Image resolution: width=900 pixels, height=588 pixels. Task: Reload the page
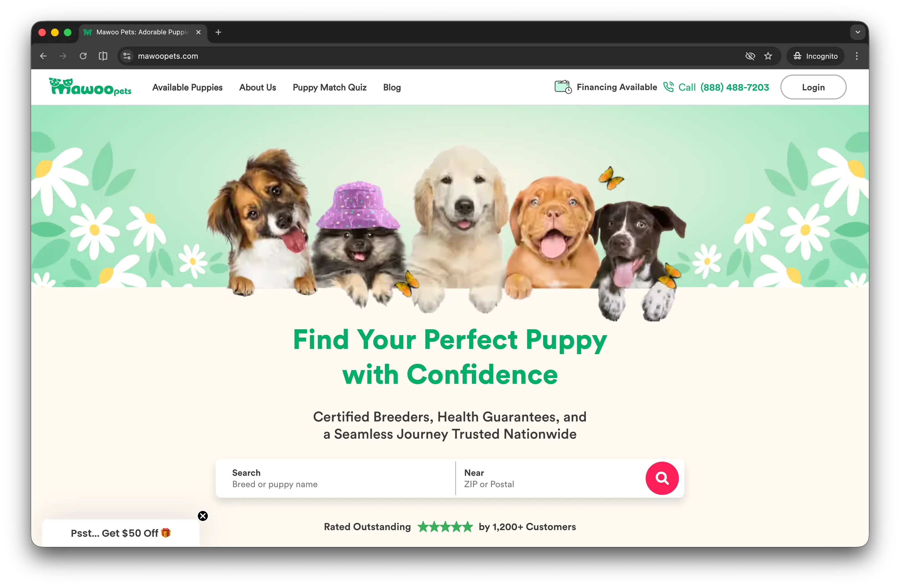point(83,56)
